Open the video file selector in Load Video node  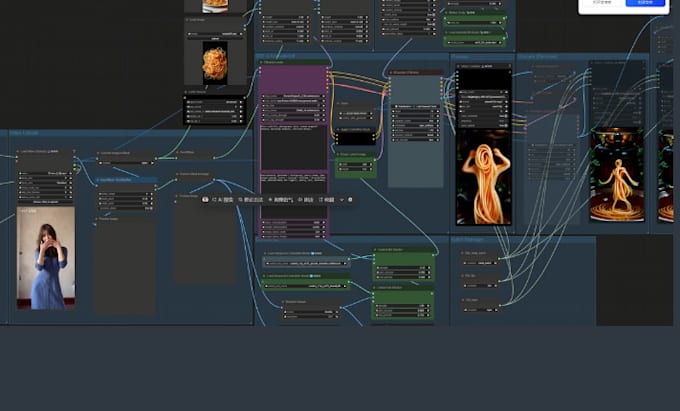pyautogui.click(x=45, y=174)
